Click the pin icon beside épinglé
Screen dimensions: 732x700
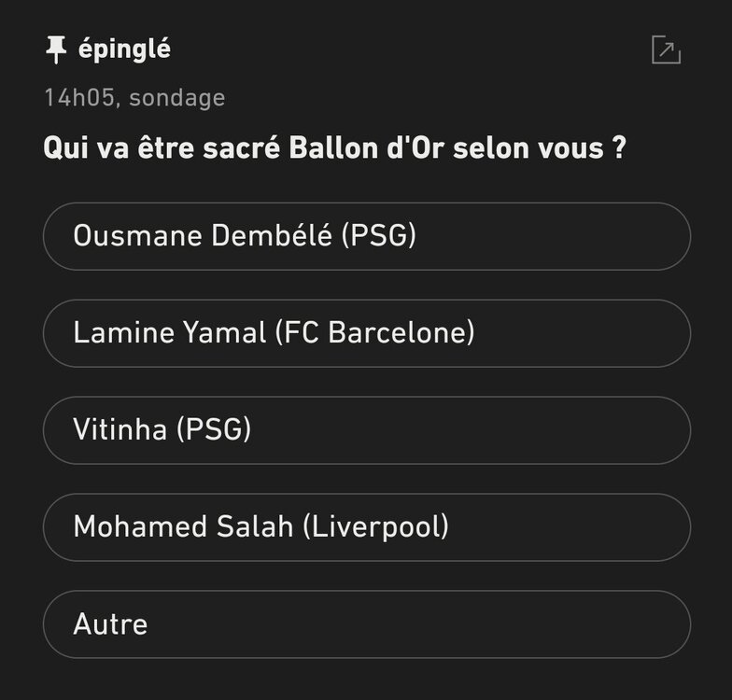56,50
